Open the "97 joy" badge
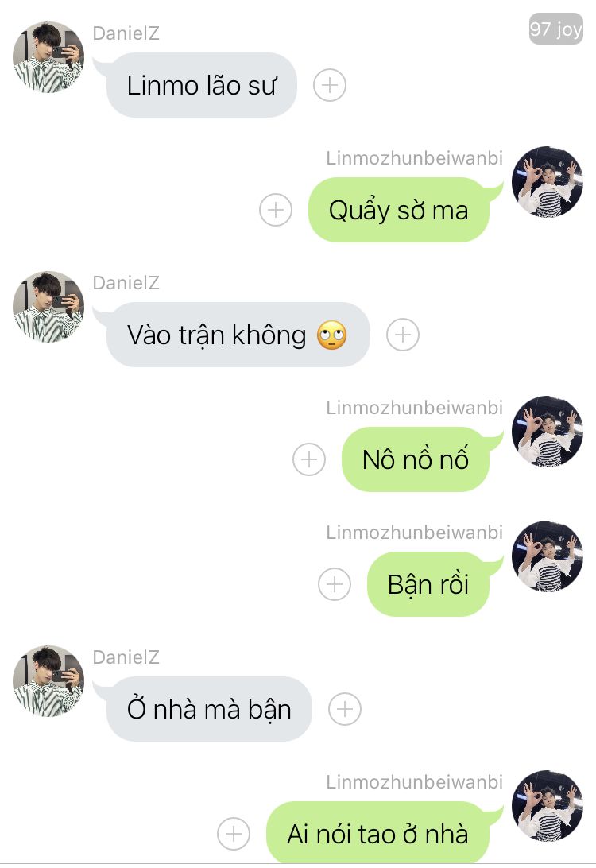 click(x=555, y=29)
